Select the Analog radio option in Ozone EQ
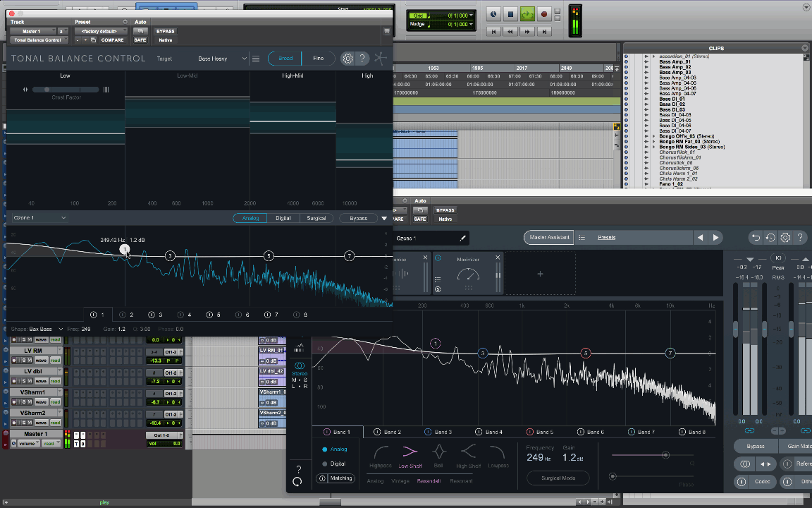 click(x=325, y=449)
